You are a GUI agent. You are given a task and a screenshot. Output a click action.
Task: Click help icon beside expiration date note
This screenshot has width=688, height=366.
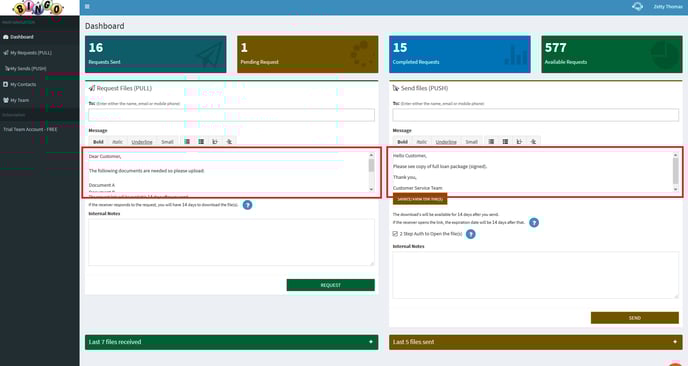pyautogui.click(x=534, y=223)
